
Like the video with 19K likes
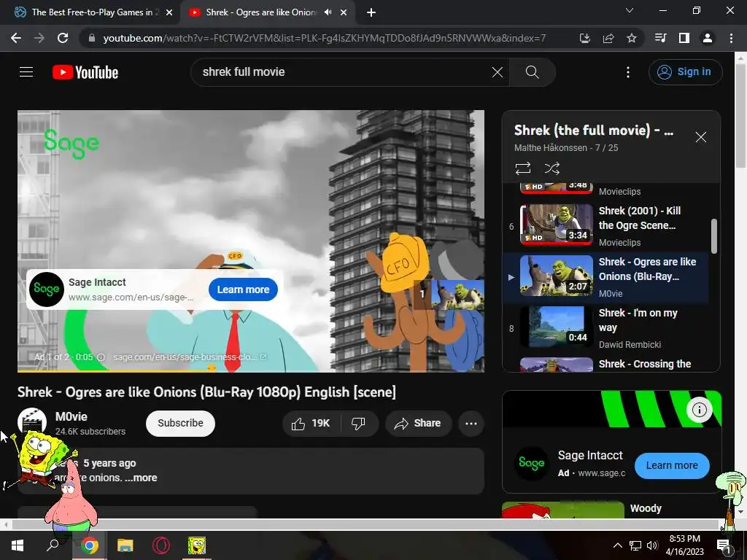click(x=311, y=424)
